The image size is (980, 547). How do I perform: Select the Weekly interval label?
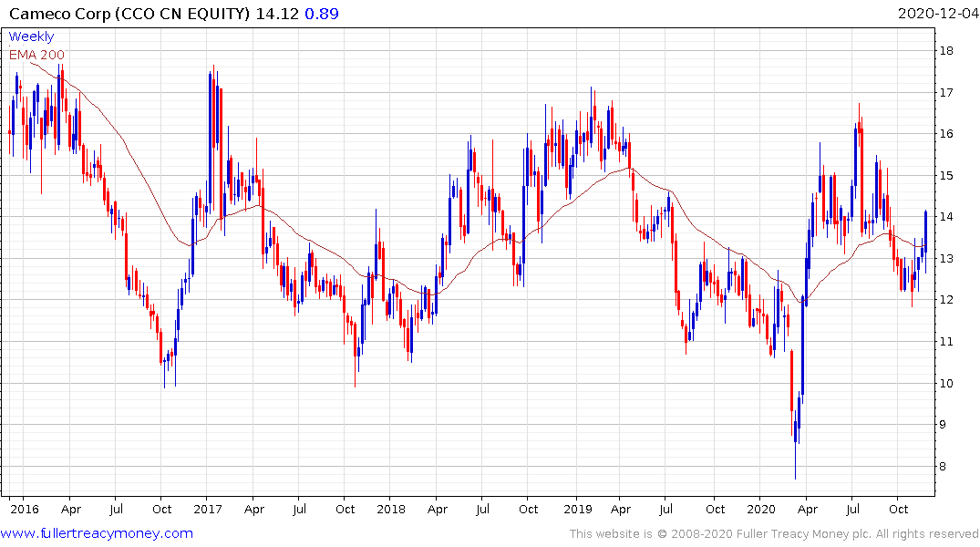point(31,36)
